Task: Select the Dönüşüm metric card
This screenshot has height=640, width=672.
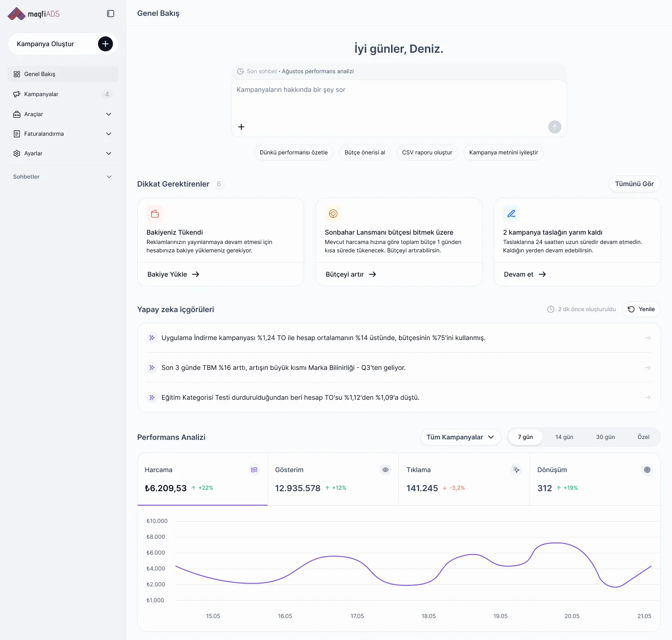Action: click(595, 479)
